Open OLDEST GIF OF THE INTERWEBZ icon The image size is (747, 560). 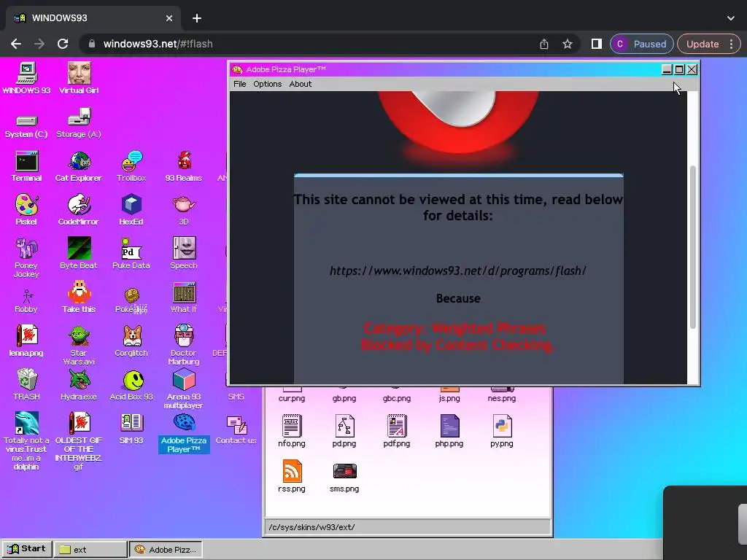pos(79,441)
